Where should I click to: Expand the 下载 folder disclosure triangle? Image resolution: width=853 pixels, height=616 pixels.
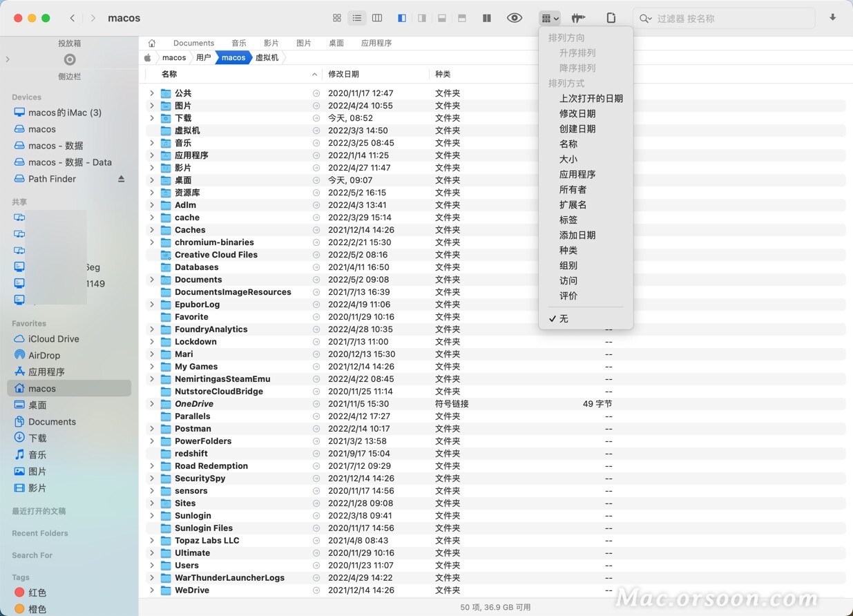(x=151, y=118)
